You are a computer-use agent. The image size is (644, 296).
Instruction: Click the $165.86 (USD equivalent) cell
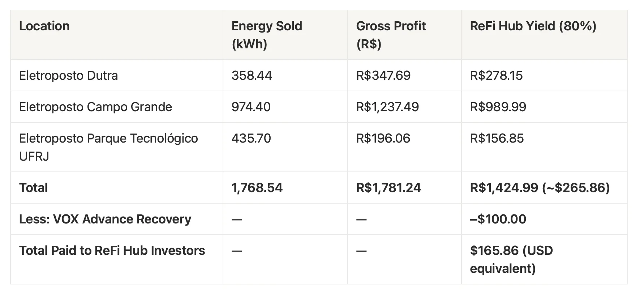(511, 260)
